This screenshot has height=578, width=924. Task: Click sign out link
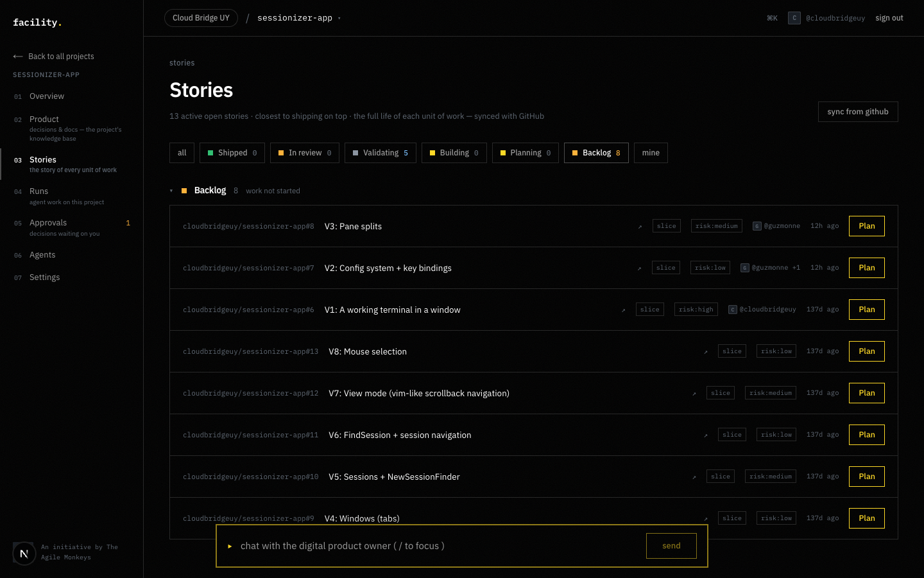click(x=889, y=18)
